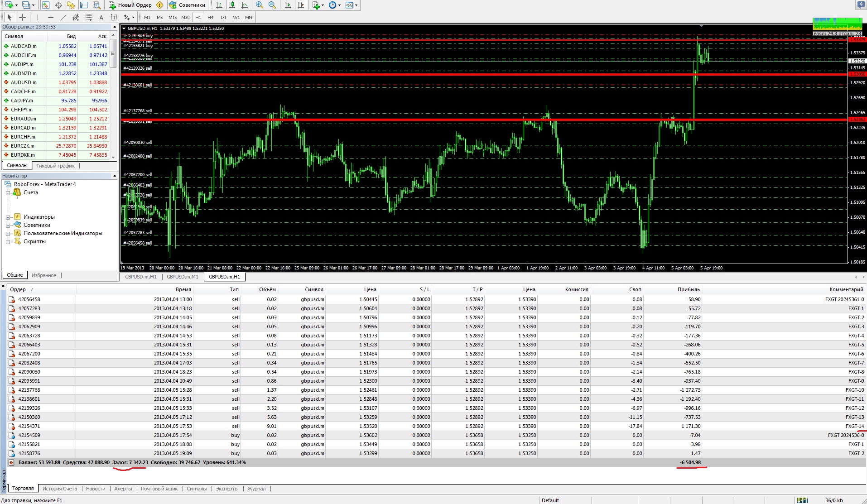
Task: Click the Periods clock icon
Action: point(332,5)
